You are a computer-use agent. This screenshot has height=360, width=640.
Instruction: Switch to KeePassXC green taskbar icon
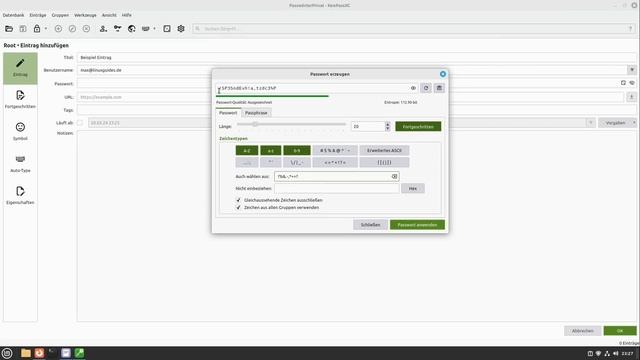79,353
